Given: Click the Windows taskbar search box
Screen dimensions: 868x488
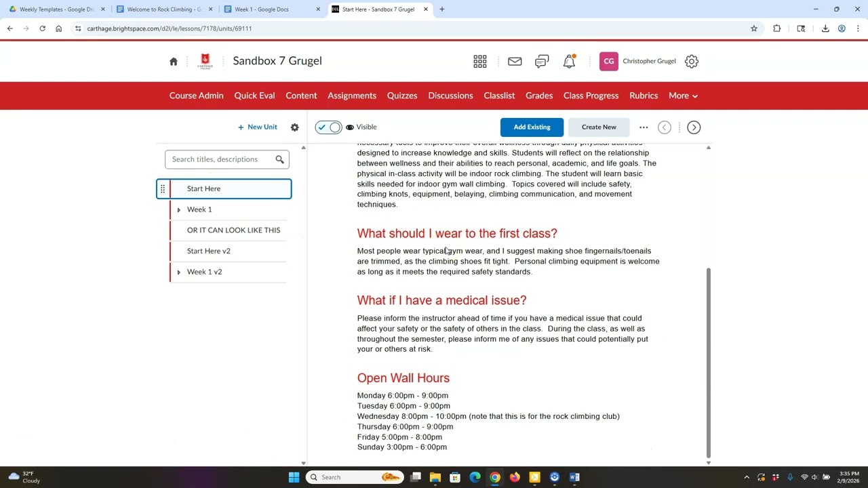Looking at the screenshot, I should point(355,477).
